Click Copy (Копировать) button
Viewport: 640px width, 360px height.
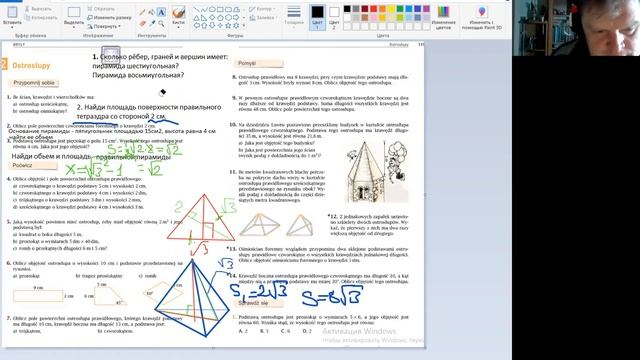click(x=40, y=18)
